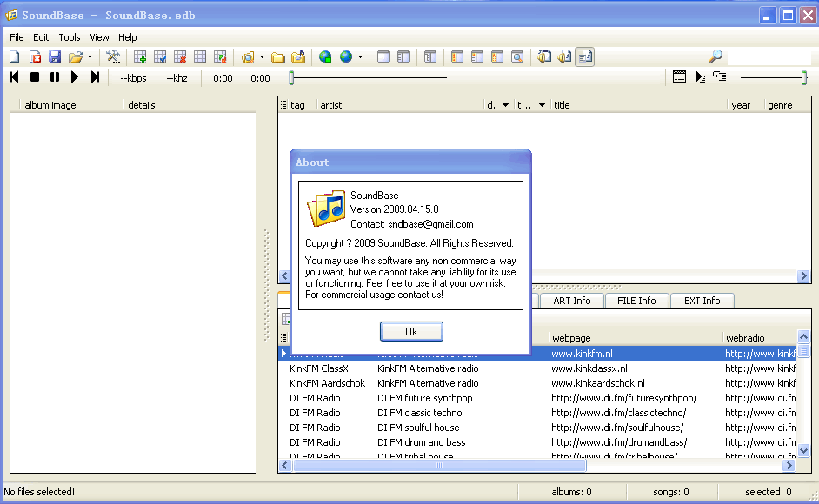Open the Tools menu

[70, 37]
